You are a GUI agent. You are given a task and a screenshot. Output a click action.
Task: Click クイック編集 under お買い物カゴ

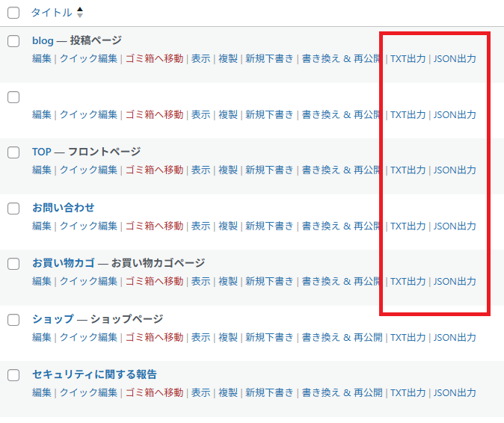(x=88, y=281)
